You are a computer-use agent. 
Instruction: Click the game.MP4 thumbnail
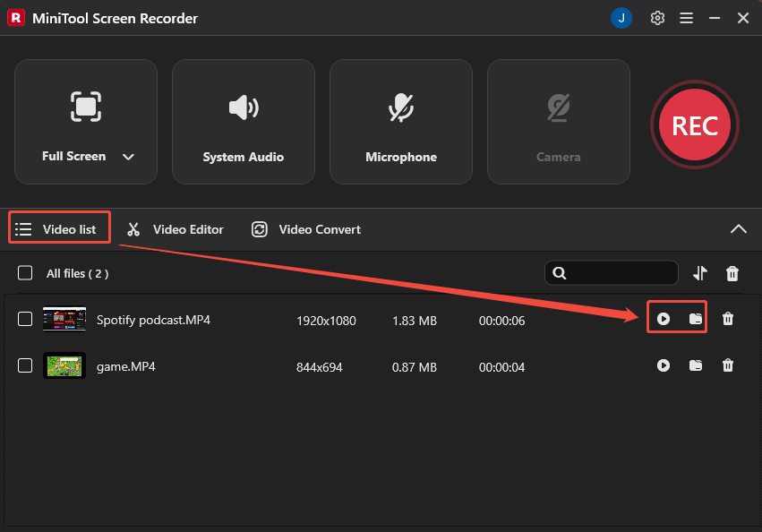click(x=64, y=365)
